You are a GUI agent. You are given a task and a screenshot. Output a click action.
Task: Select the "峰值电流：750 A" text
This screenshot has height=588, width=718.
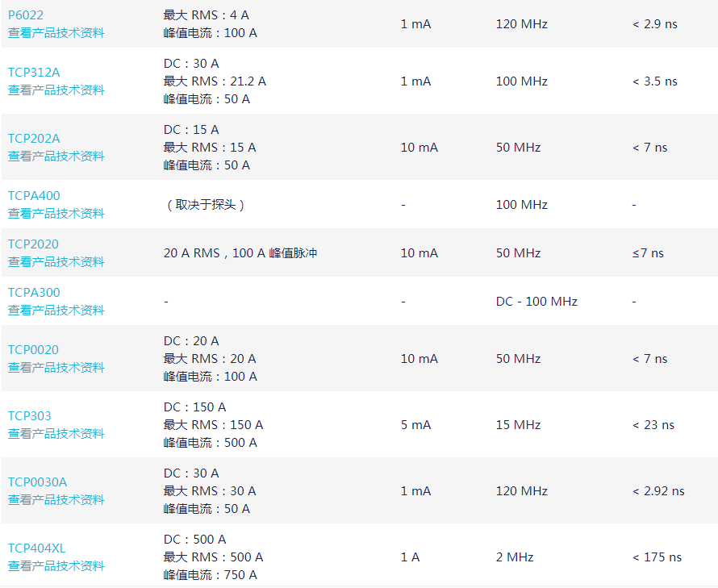point(211,575)
